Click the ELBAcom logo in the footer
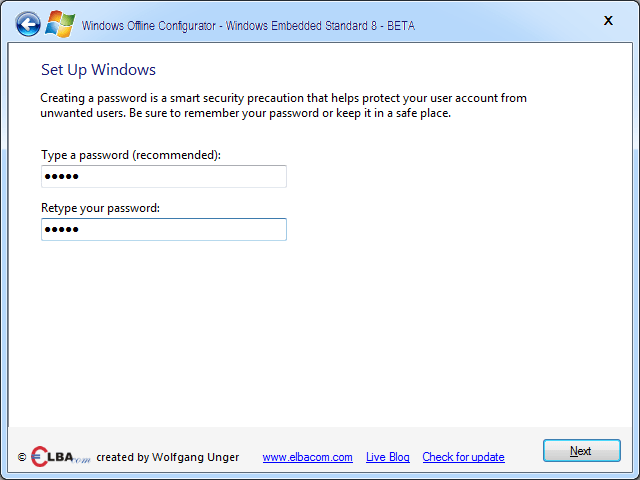 [60, 457]
